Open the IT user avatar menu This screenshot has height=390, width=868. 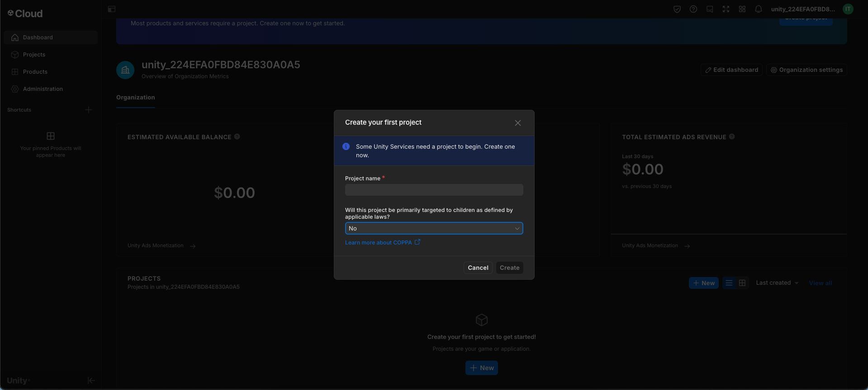(848, 9)
